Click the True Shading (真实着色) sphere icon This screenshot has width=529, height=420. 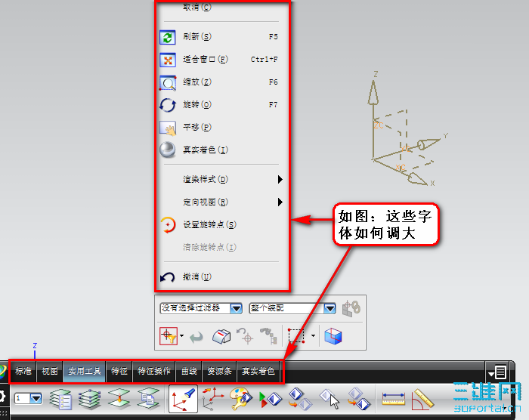pos(167,150)
